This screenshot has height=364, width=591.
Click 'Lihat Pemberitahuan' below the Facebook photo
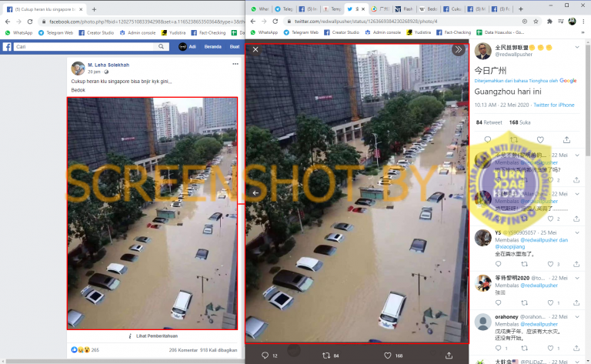(157, 336)
